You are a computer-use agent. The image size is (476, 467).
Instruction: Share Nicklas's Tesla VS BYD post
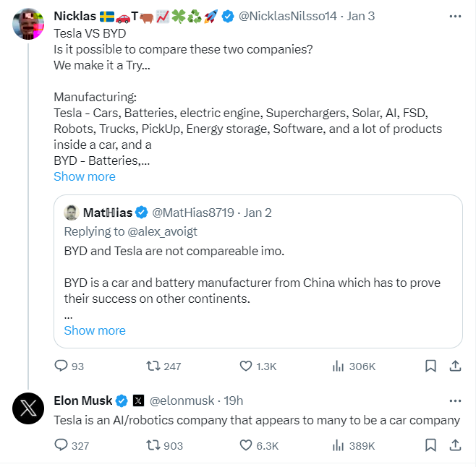455,367
